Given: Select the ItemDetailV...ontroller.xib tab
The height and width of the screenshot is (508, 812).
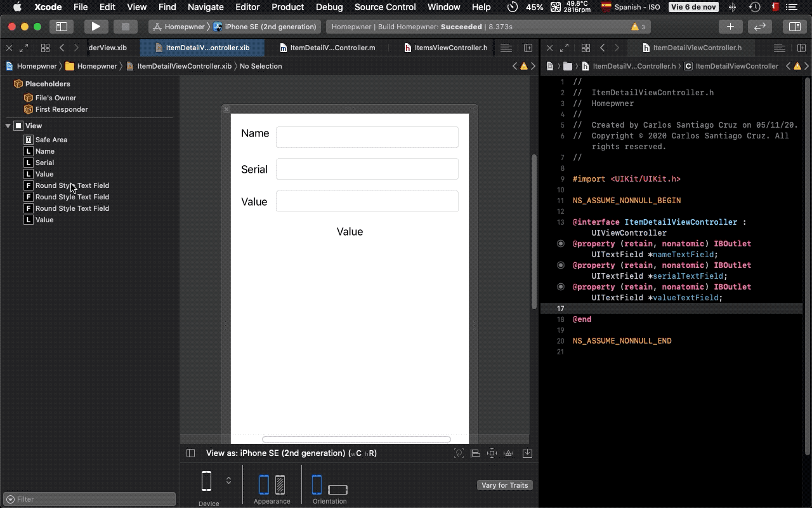Looking at the screenshot, I should coord(202,48).
